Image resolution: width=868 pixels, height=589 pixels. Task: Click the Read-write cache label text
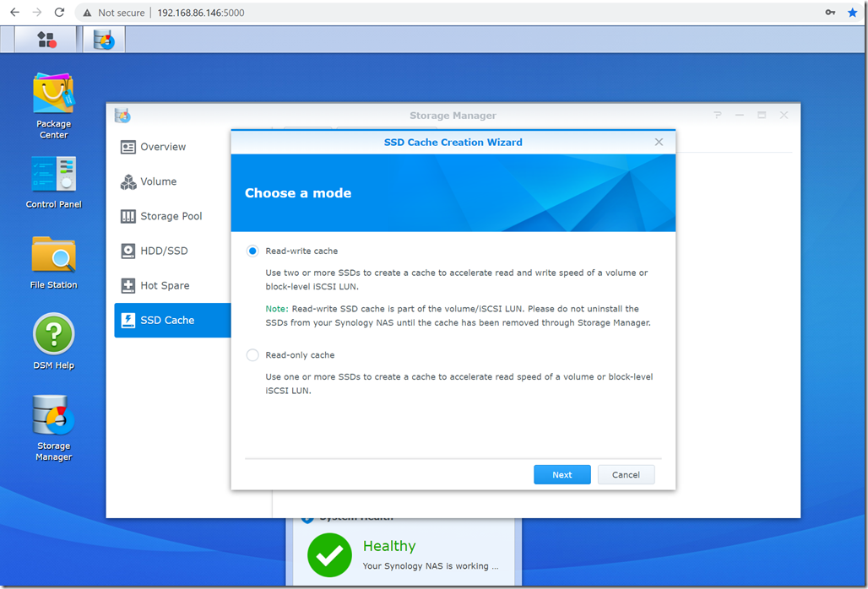[301, 251]
